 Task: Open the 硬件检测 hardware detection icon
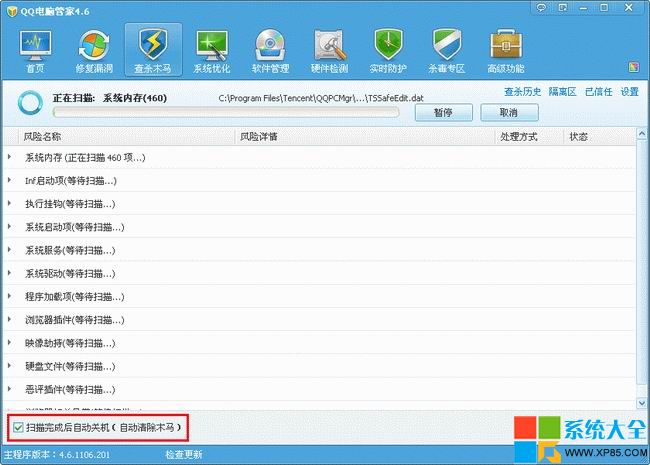pos(329,51)
